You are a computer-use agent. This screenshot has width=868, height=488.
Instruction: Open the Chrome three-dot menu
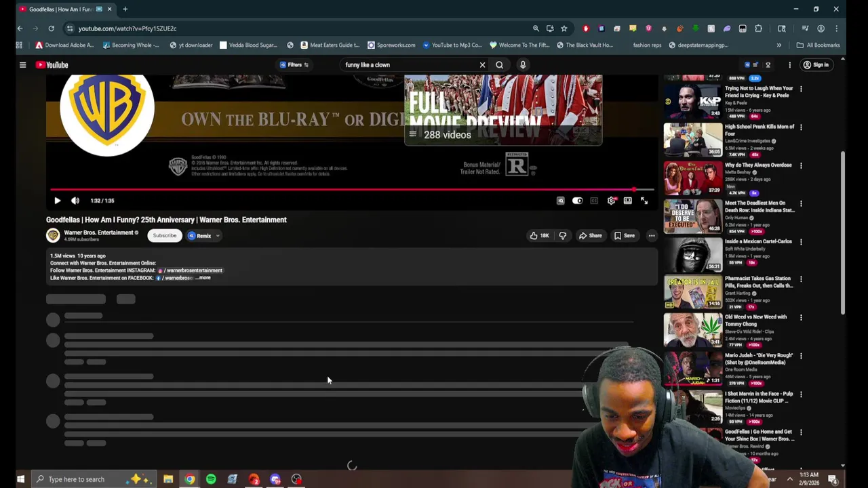[x=836, y=28]
